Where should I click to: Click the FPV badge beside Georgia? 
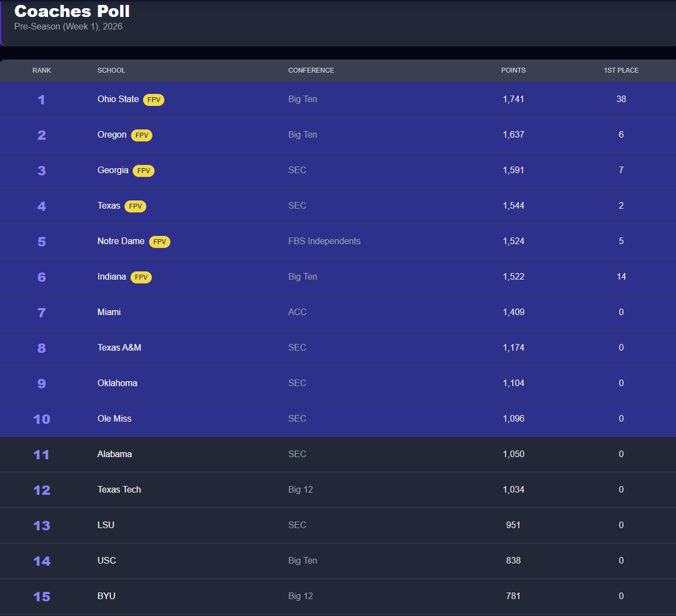tap(144, 171)
